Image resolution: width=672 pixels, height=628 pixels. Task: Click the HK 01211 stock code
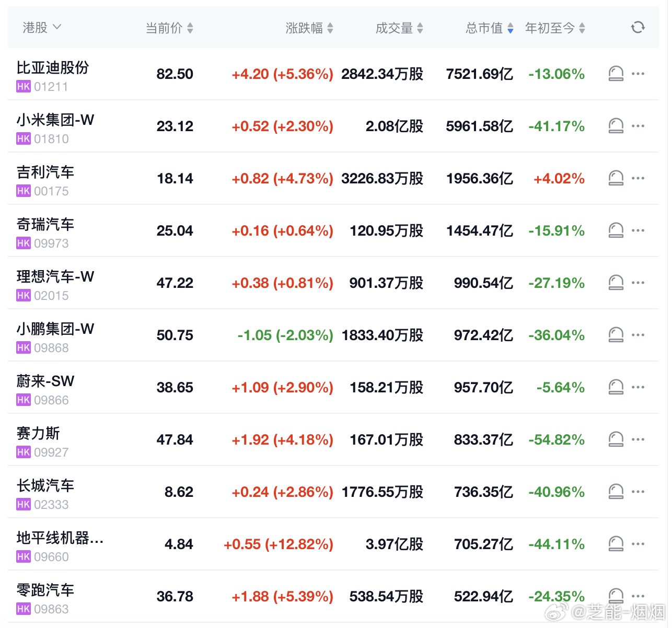coord(42,87)
